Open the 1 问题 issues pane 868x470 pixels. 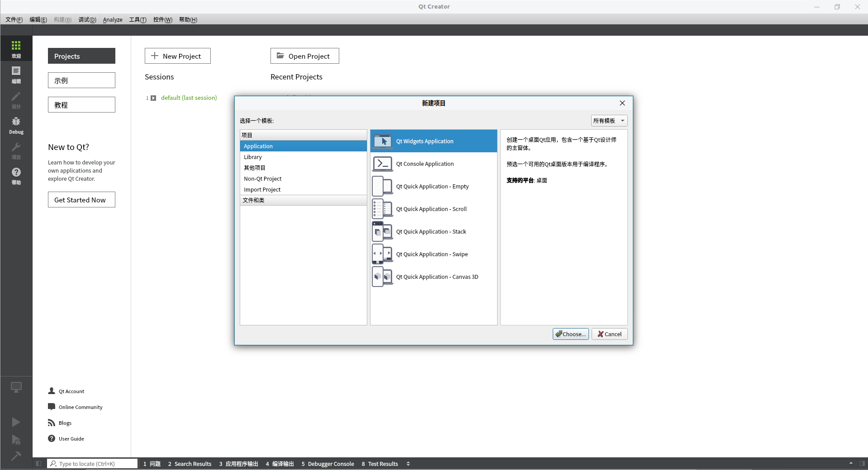click(x=152, y=464)
